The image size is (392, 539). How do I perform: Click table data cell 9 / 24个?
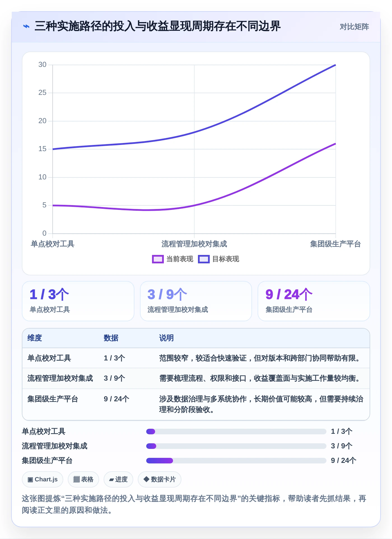tap(116, 399)
